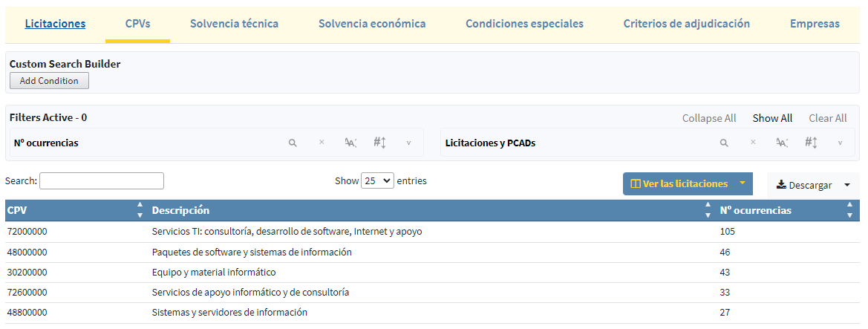Screen dimensions: 868x329
Task: Select CPV cell 72000000
Action: [27, 232]
